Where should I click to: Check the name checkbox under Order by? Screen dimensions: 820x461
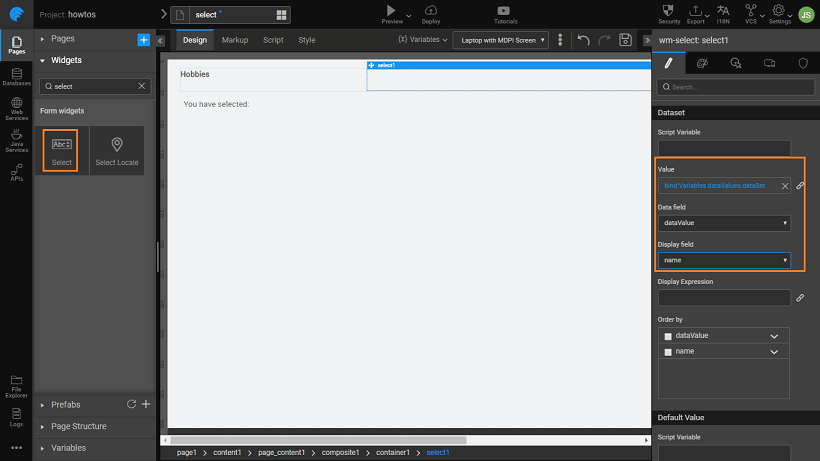669,352
